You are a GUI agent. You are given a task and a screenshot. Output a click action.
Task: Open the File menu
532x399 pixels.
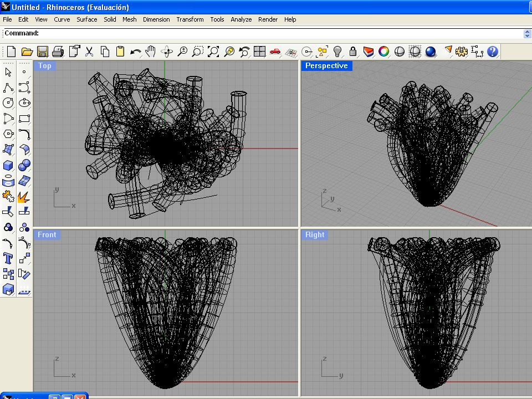(x=7, y=19)
